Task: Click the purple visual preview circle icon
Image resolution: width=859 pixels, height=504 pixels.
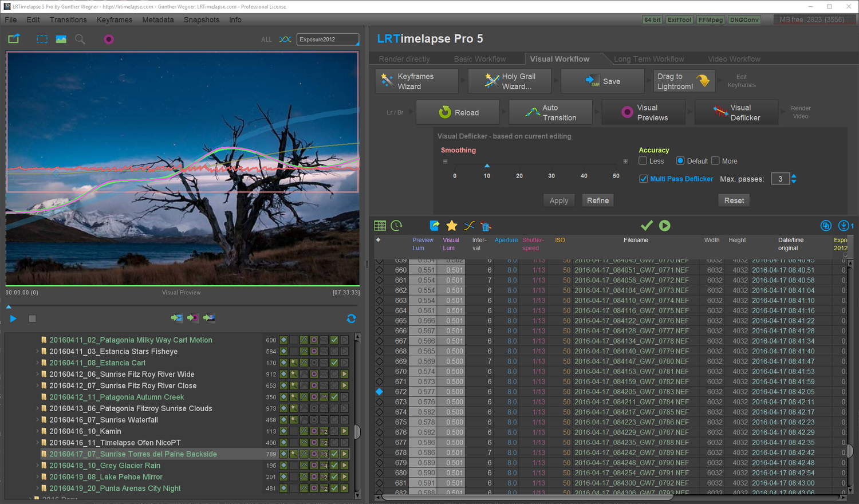Action: click(x=109, y=39)
